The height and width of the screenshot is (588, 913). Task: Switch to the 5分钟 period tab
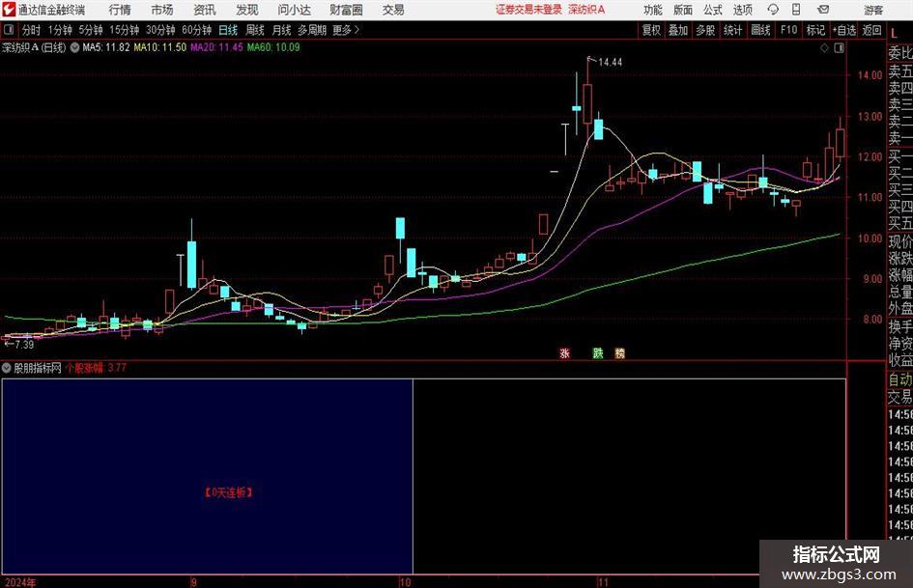90,30
